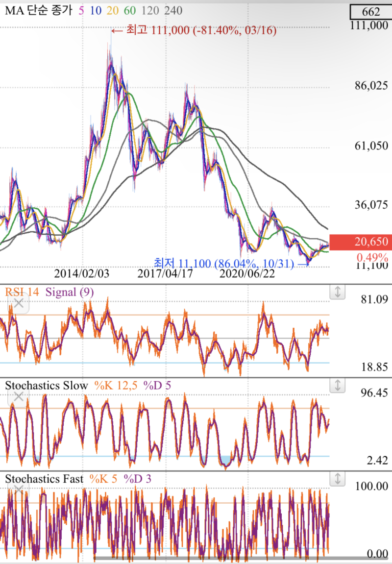Select the MA 120 period label
Viewport: 392px width, 564px height.
pyautogui.click(x=150, y=10)
